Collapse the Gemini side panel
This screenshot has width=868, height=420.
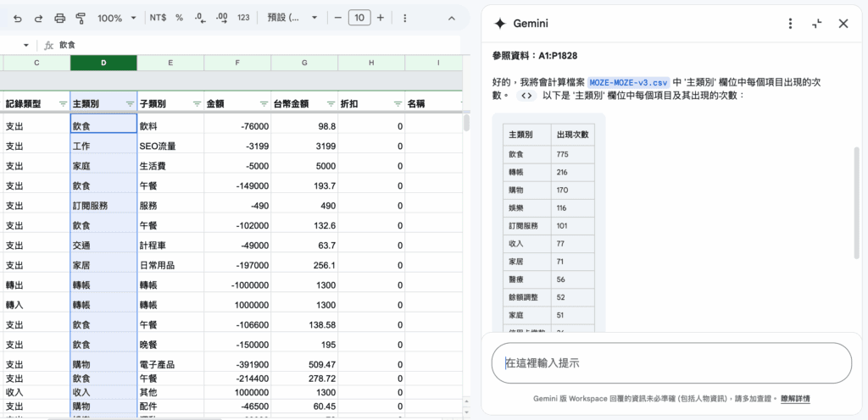[817, 23]
